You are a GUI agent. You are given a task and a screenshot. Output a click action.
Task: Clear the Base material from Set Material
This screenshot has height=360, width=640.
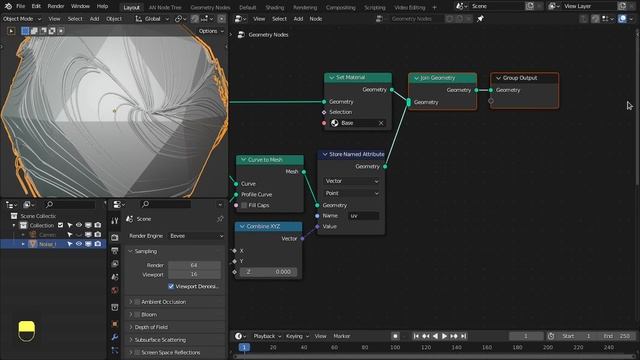[x=381, y=123]
